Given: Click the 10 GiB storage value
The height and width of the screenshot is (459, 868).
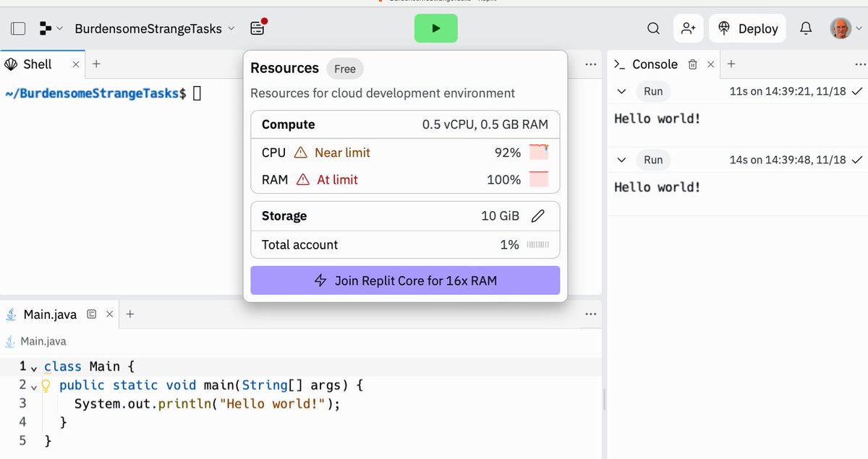Looking at the screenshot, I should (500, 215).
